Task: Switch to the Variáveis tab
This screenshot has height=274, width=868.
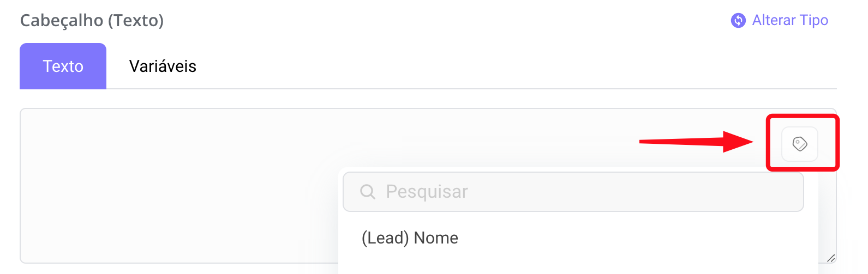Action: (x=163, y=66)
